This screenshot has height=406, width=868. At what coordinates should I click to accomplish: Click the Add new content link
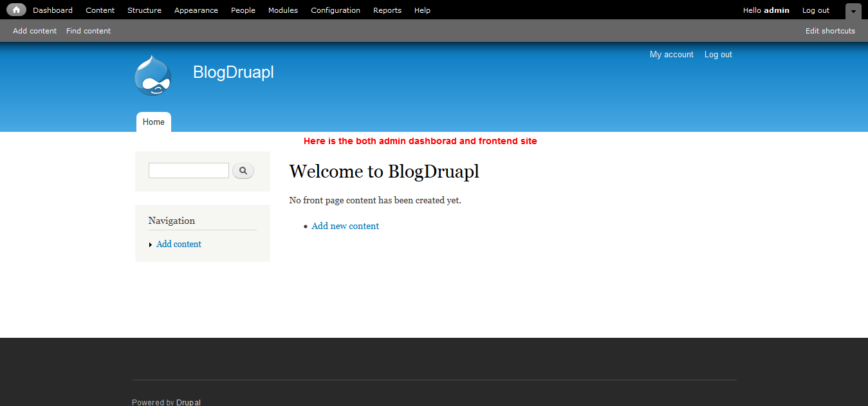coord(345,226)
